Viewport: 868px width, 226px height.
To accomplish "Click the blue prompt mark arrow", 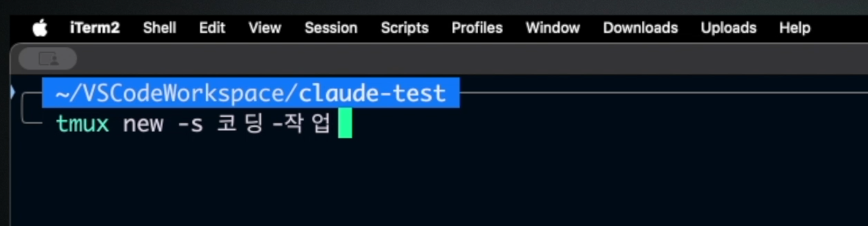I will click(13, 92).
